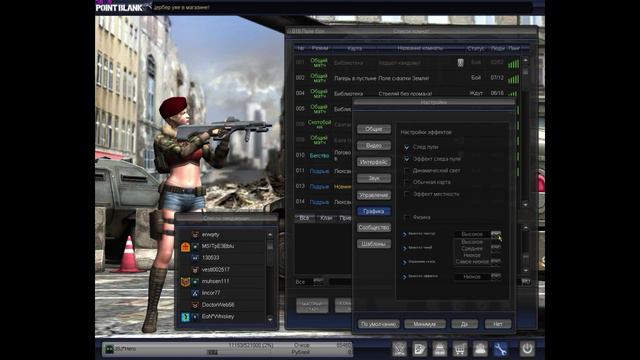Open the 'Управление' settings tab

[373, 195]
